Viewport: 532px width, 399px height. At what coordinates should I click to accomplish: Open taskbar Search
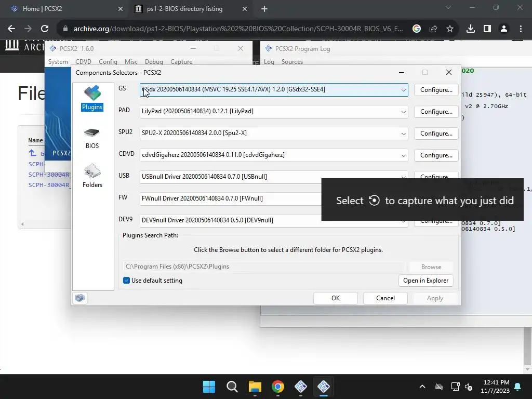click(232, 387)
